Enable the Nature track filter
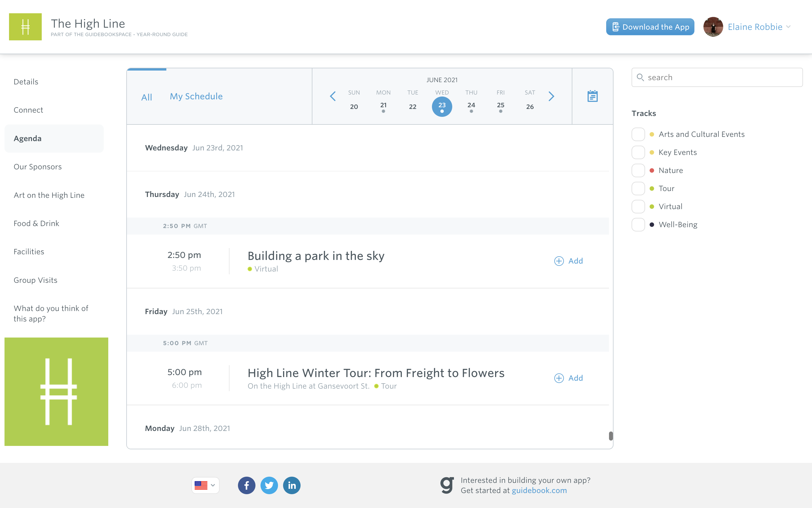 [638, 170]
